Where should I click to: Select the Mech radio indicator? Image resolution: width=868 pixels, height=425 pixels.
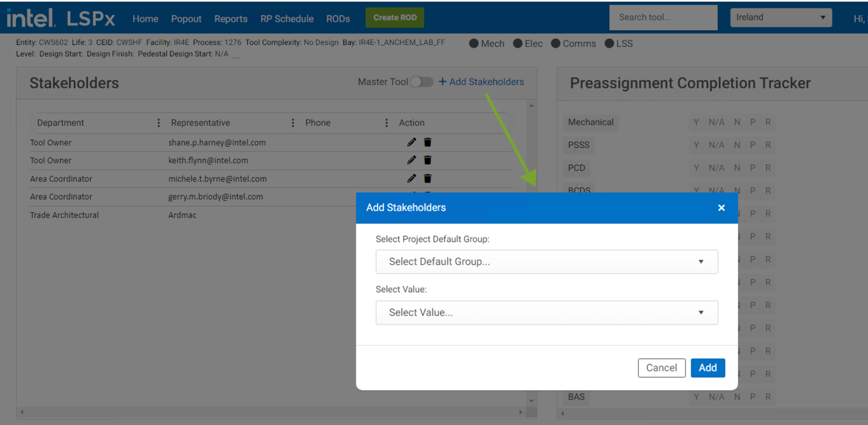click(x=474, y=44)
